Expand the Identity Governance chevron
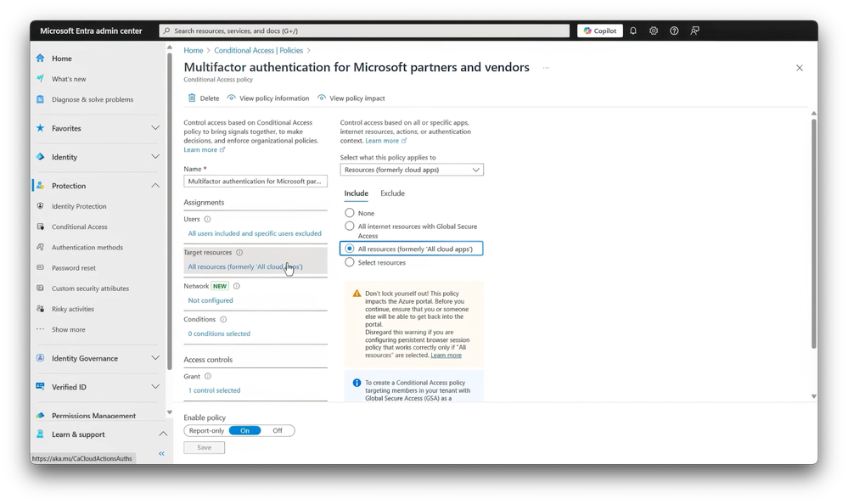Viewport: 848px width, 504px height. click(x=155, y=358)
